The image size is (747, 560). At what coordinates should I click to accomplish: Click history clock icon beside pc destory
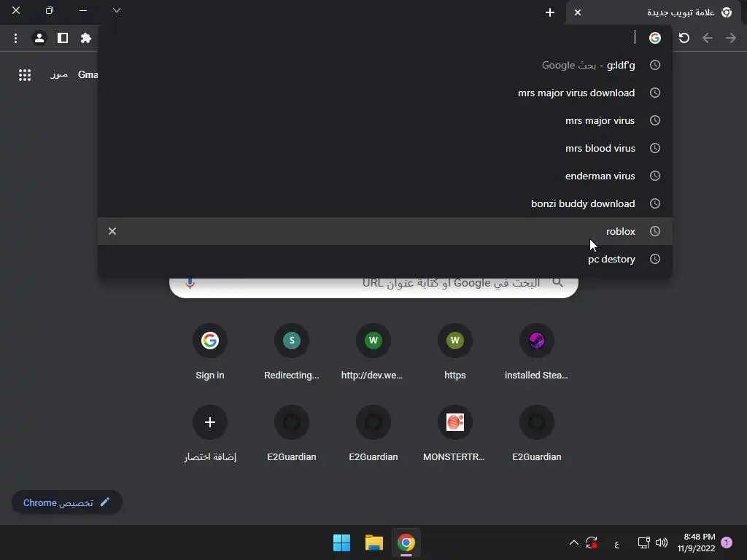point(655,259)
